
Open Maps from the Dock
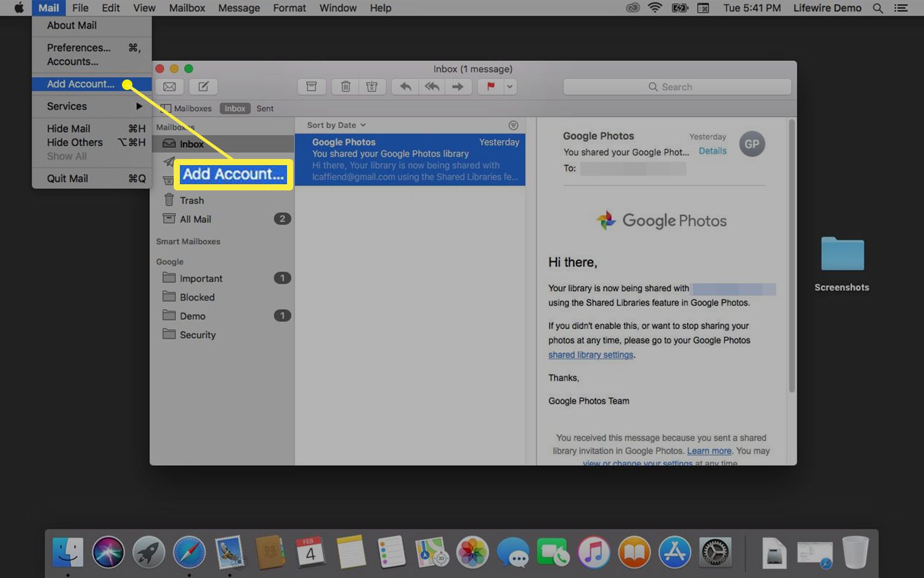pos(431,552)
